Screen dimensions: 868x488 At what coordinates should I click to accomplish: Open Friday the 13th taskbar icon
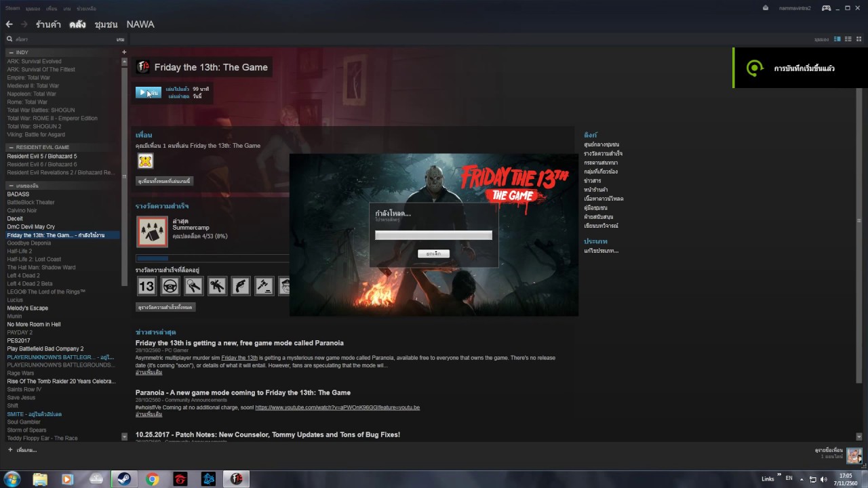coord(236,479)
